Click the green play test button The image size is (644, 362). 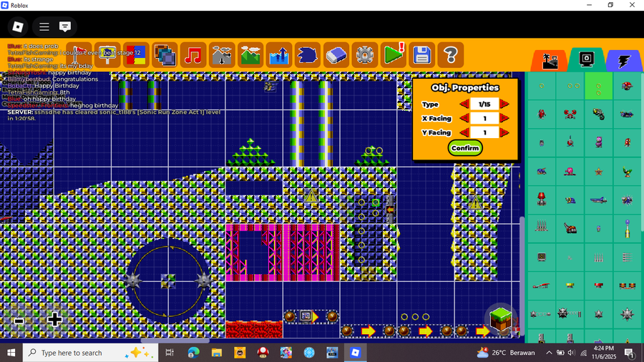394,54
